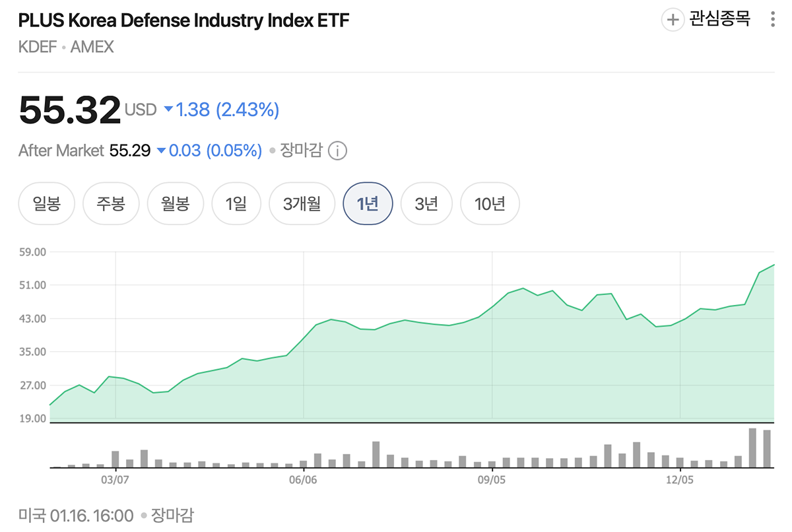Click the plus icon beside 관심종목
This screenshot has height=532, width=792.
673,20
